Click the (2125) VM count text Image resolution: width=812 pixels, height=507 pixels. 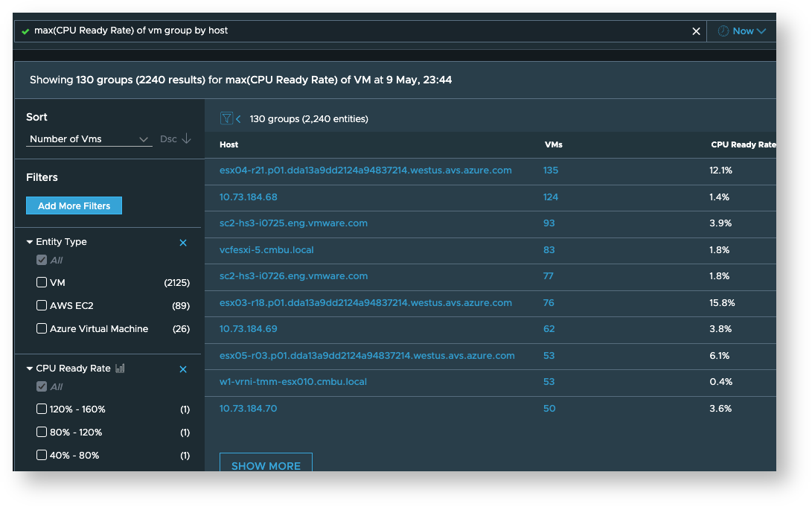click(176, 283)
